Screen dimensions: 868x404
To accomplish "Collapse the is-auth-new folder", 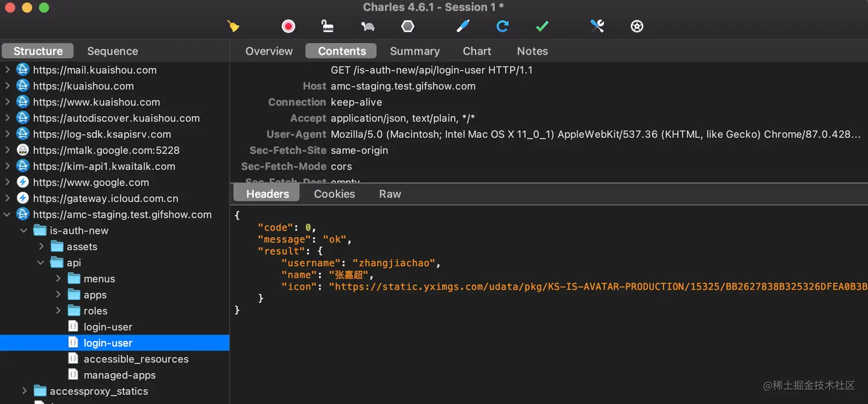I will [24, 231].
